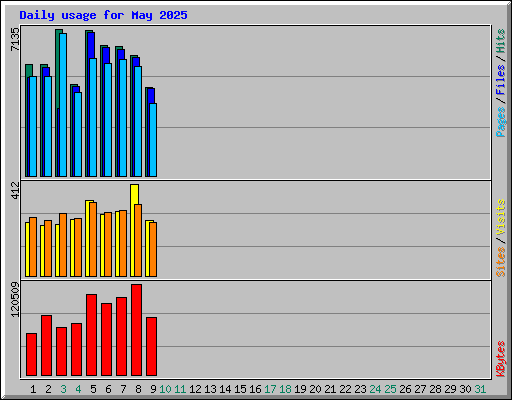512x400 pixels.
Task: Click the 7135 axis value
Action: pyautogui.click(x=15, y=39)
